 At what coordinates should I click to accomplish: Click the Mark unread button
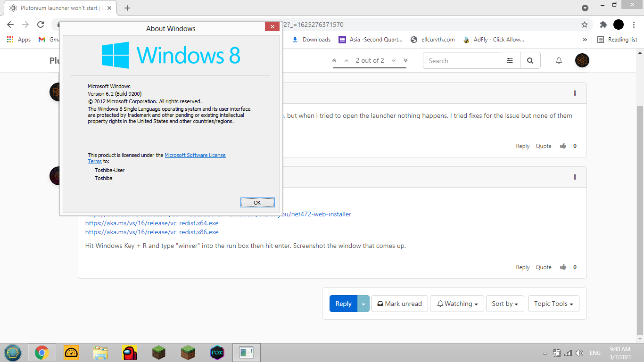(399, 304)
